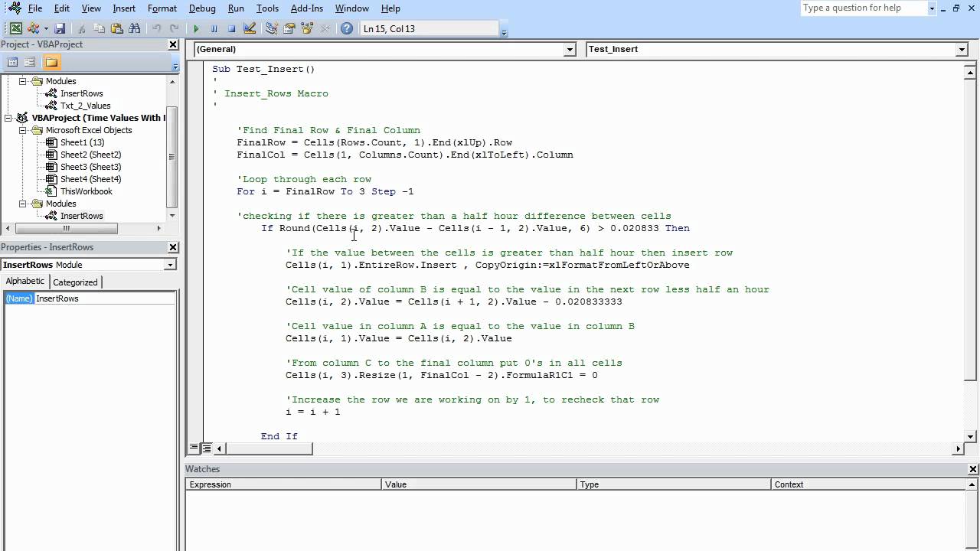Switch to Procedure View at code pane bottom

[x=194, y=448]
